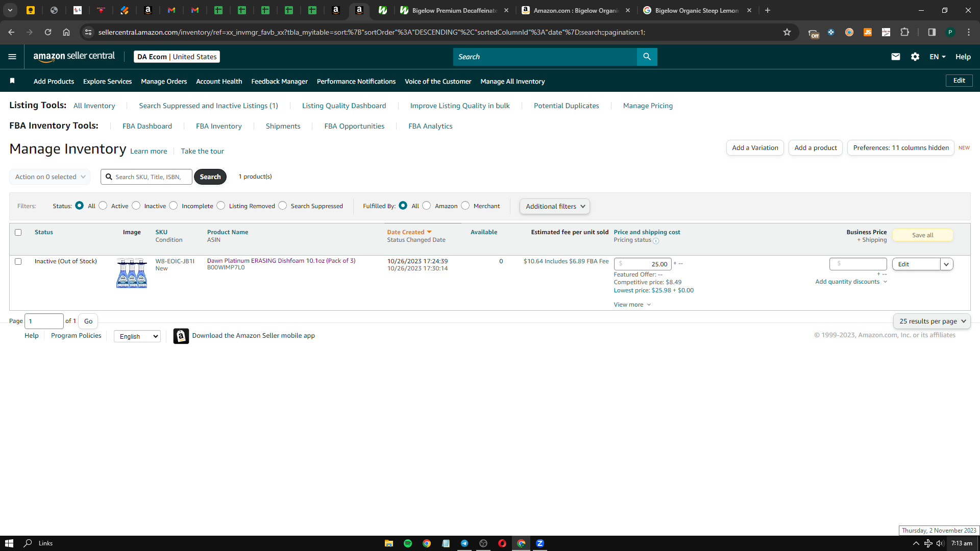Viewport: 980px width, 551px height.
Task: Open the messages envelope icon
Action: click(x=895, y=57)
